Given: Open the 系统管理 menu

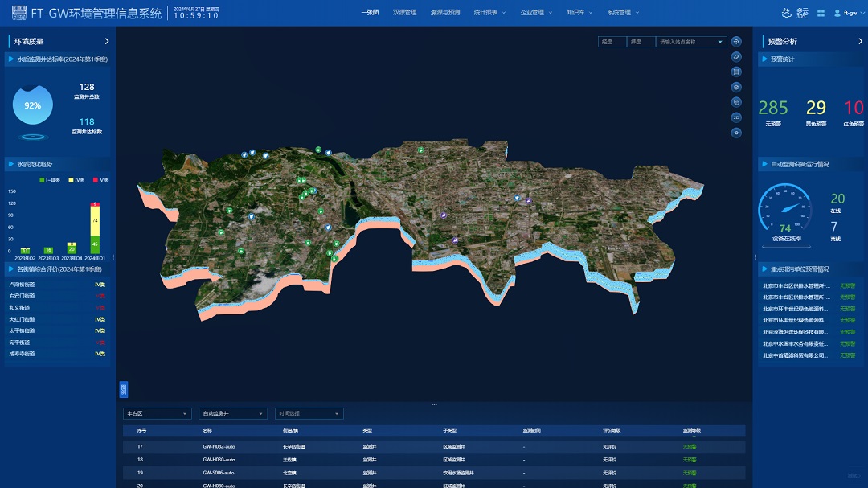Looking at the screenshot, I should click(619, 13).
